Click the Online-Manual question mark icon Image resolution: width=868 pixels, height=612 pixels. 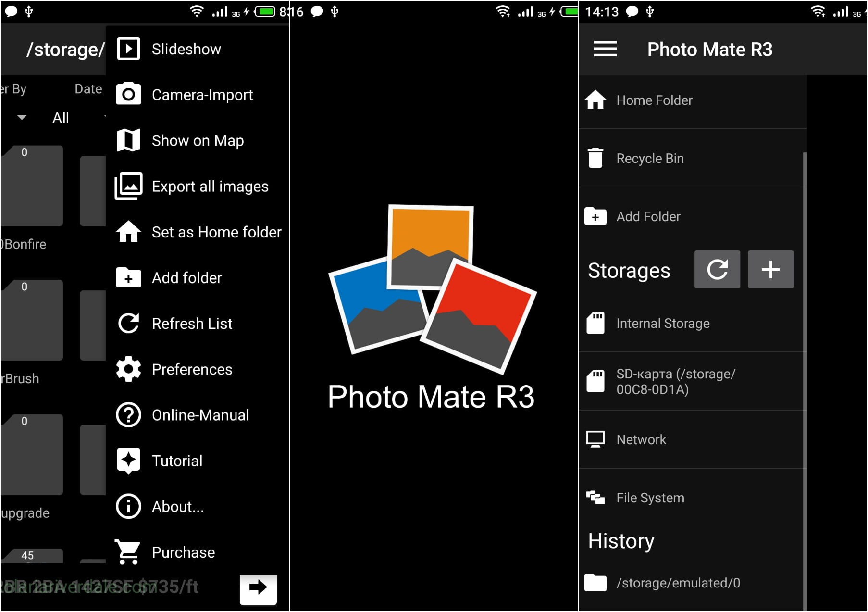(x=128, y=415)
